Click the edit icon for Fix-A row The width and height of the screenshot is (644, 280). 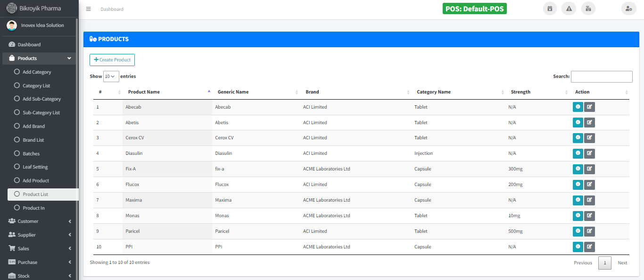point(589,169)
